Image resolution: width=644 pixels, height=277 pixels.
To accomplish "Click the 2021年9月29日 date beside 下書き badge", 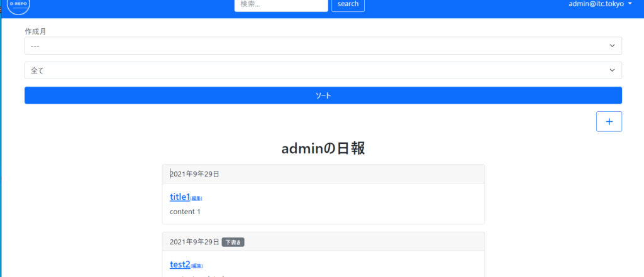I will coord(194,242).
